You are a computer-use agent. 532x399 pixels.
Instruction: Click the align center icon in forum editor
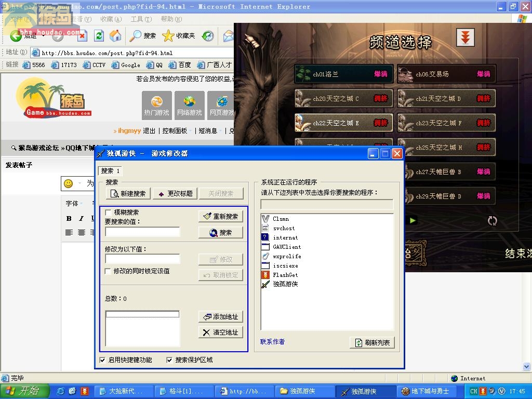[x=82, y=232]
